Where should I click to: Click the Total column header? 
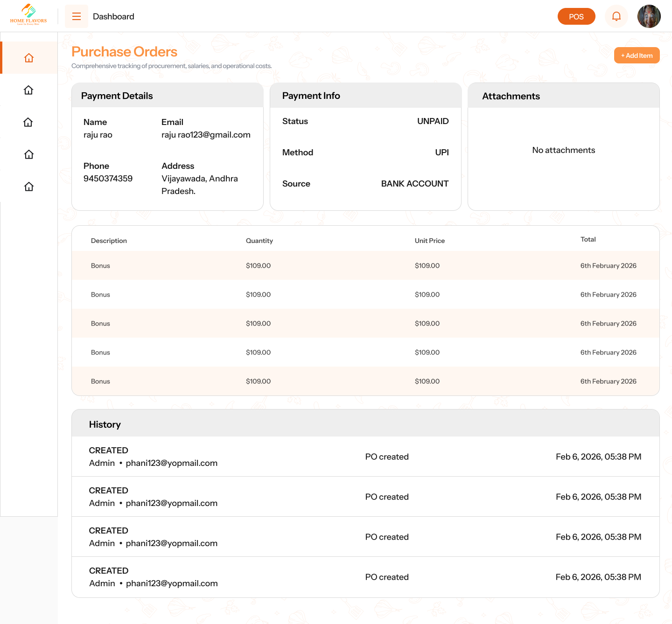coord(588,239)
